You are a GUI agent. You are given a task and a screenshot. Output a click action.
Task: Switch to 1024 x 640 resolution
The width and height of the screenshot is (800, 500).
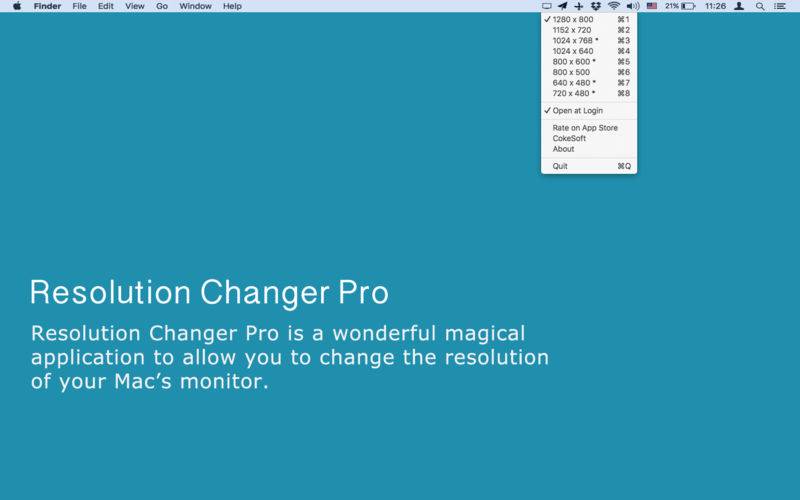click(589, 51)
